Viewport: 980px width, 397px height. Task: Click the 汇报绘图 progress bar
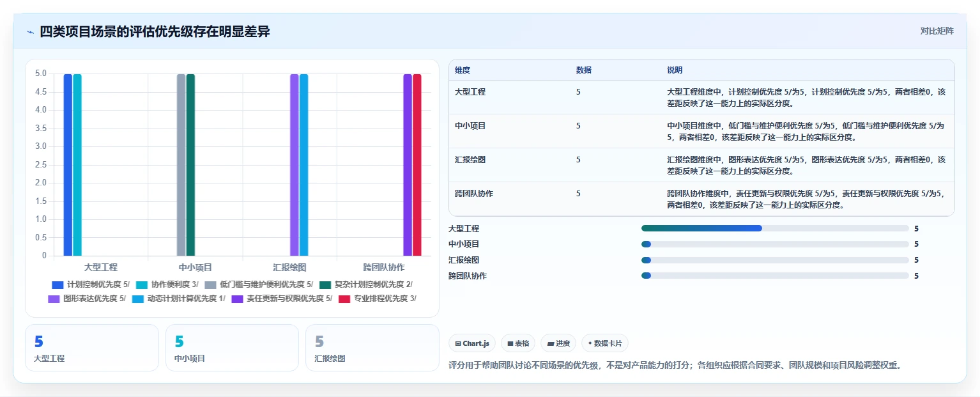[x=775, y=260]
